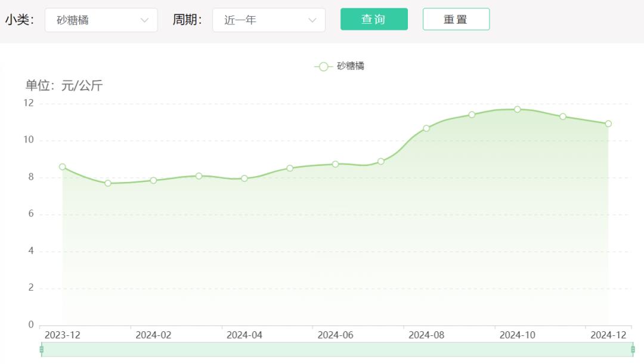644x364 pixels.
Task: Click the y-axis value 12
Action: (29, 103)
